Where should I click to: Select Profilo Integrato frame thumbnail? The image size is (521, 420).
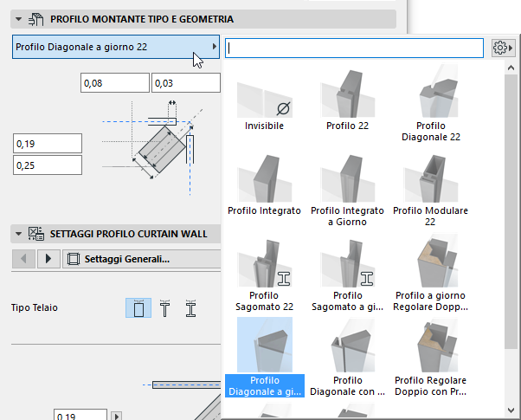coord(265,178)
